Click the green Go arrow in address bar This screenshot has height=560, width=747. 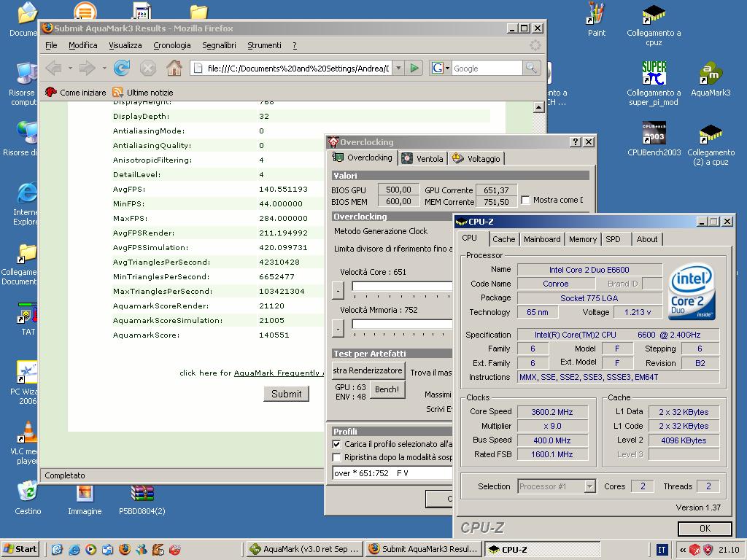pos(414,68)
